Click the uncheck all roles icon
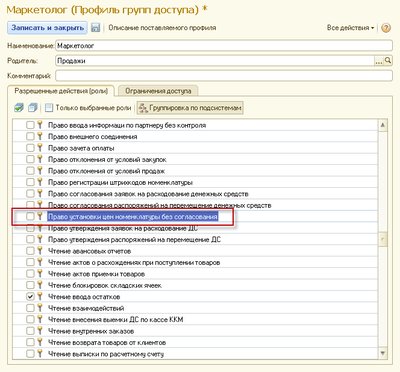This screenshot has height=372, width=400. coord(33,108)
